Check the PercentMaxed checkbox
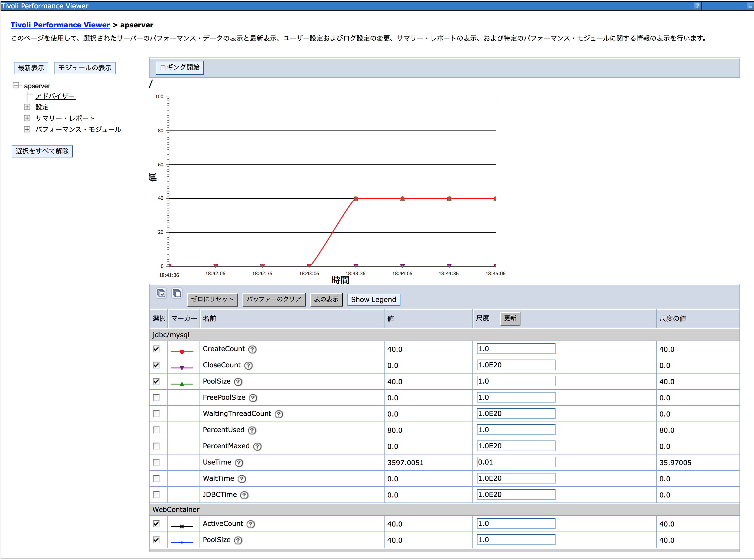This screenshot has height=560, width=754. click(x=156, y=446)
